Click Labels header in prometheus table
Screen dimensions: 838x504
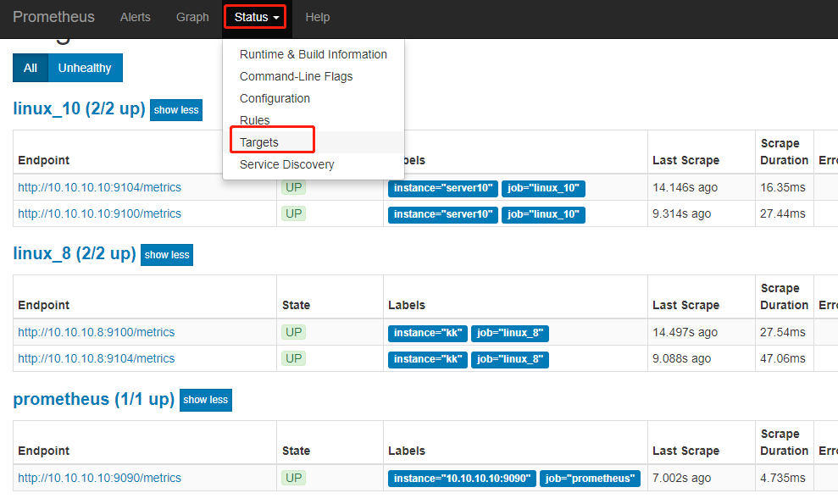click(x=407, y=451)
